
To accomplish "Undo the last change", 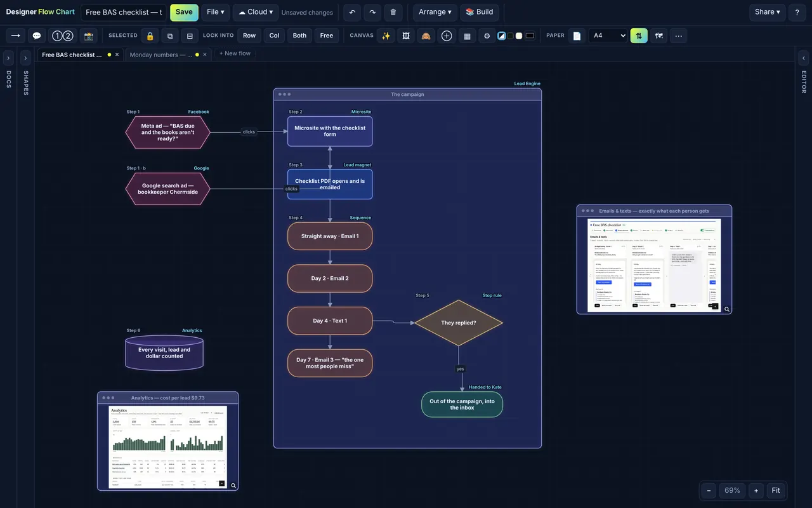I will coord(353,12).
